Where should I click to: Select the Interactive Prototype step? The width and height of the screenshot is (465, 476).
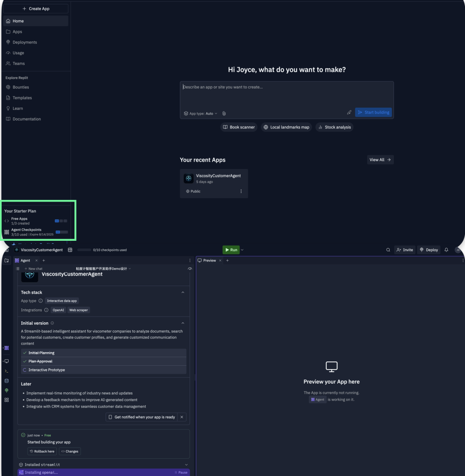coord(103,370)
